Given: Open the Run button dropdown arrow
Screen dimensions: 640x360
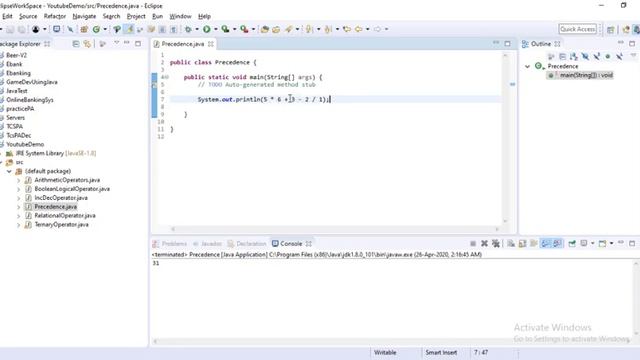Looking at the screenshot, I should tap(216, 29).
